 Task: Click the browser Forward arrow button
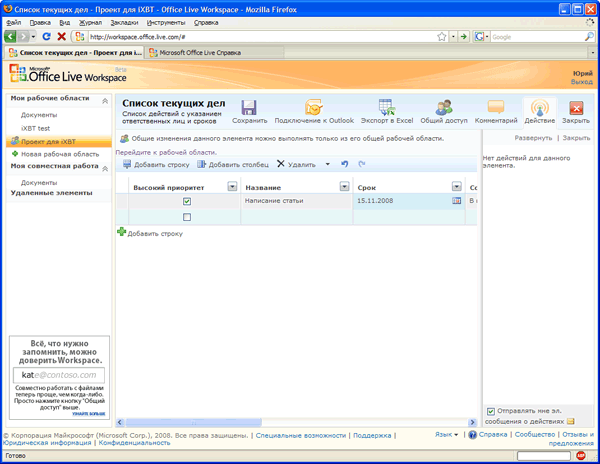(23, 37)
